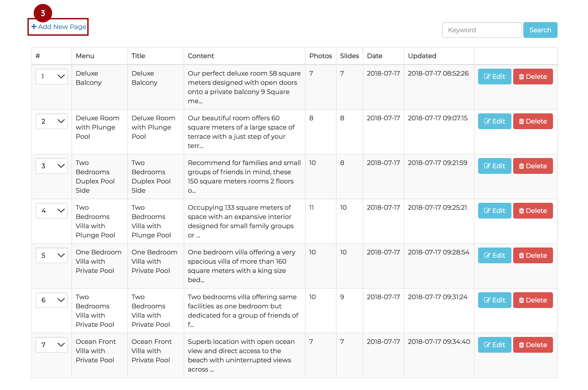This screenshot has height=390, width=588.
Task: Edit the Deluxe Room with Plunge Pool page
Action: pos(494,121)
